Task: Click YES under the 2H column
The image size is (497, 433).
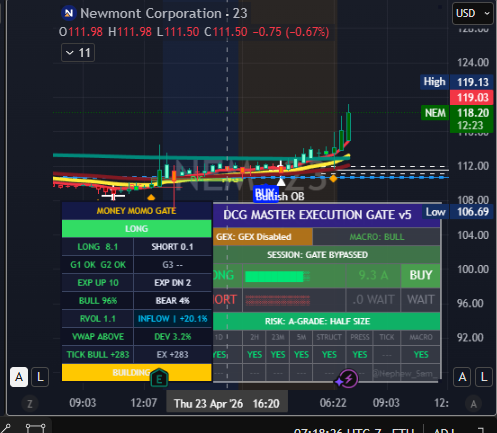Action: [x=254, y=355]
